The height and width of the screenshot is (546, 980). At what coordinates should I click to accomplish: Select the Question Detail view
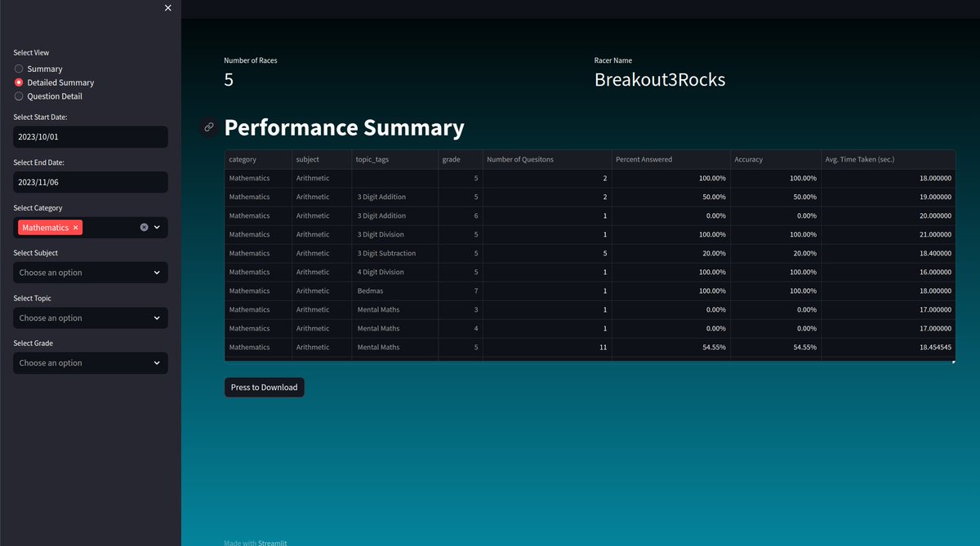[17, 95]
